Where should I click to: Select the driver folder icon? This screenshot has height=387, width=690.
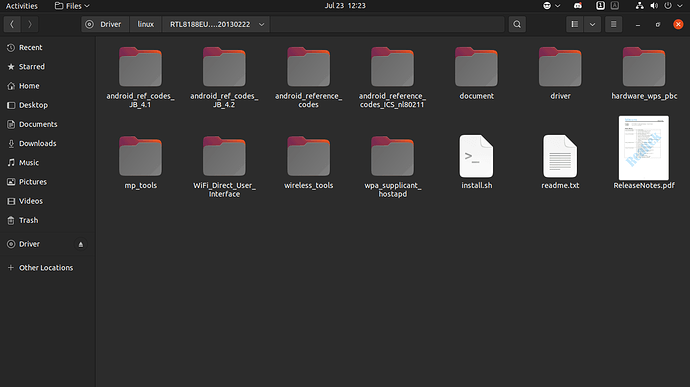click(560, 67)
